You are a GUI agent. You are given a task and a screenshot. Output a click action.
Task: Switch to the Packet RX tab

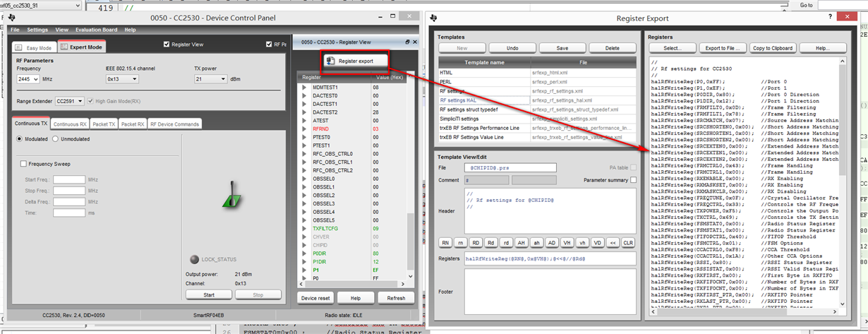[132, 124]
